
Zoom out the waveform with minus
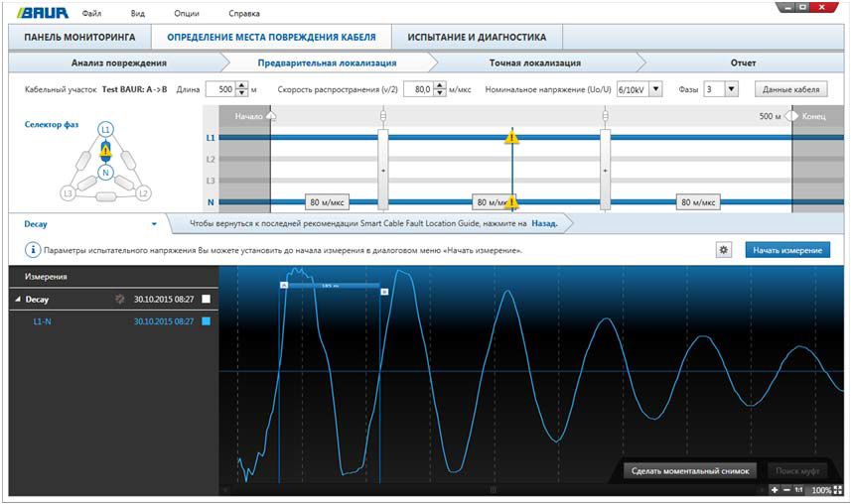786,490
